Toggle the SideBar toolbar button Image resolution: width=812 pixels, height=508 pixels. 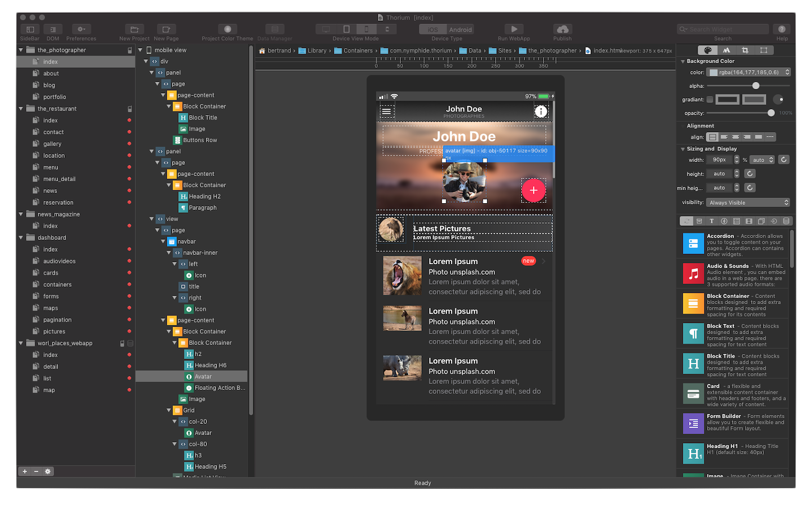pos(30,29)
